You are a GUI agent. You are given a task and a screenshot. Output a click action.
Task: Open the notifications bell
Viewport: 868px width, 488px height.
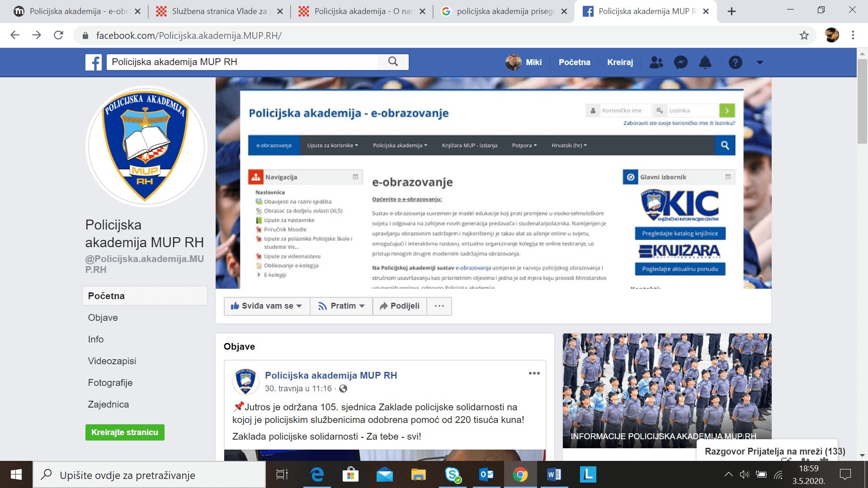(705, 62)
